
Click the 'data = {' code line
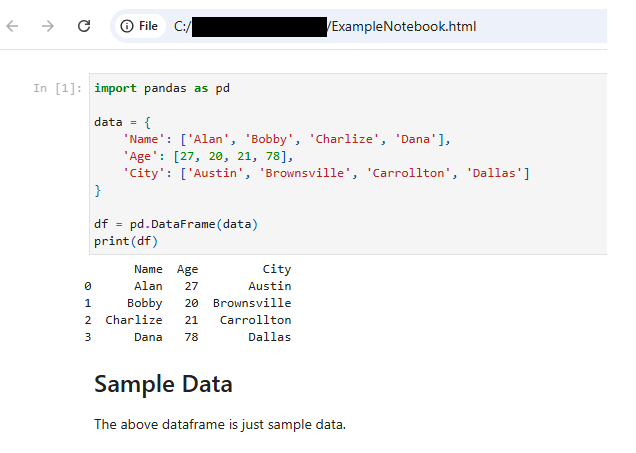click(122, 122)
